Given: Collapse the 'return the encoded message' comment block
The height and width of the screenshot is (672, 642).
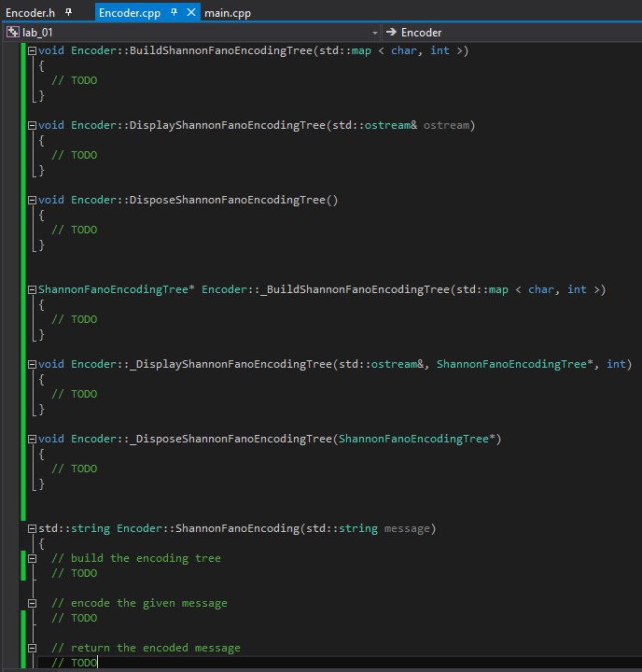Looking at the screenshot, I should 32,649.
